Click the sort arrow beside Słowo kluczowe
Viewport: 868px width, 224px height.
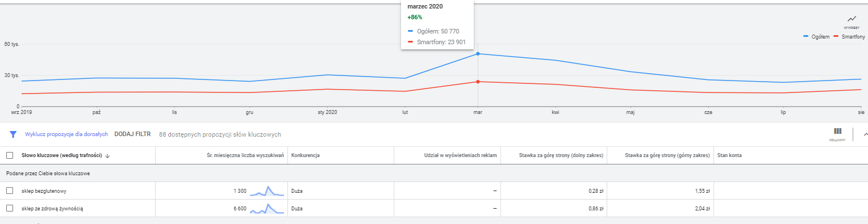click(107, 155)
